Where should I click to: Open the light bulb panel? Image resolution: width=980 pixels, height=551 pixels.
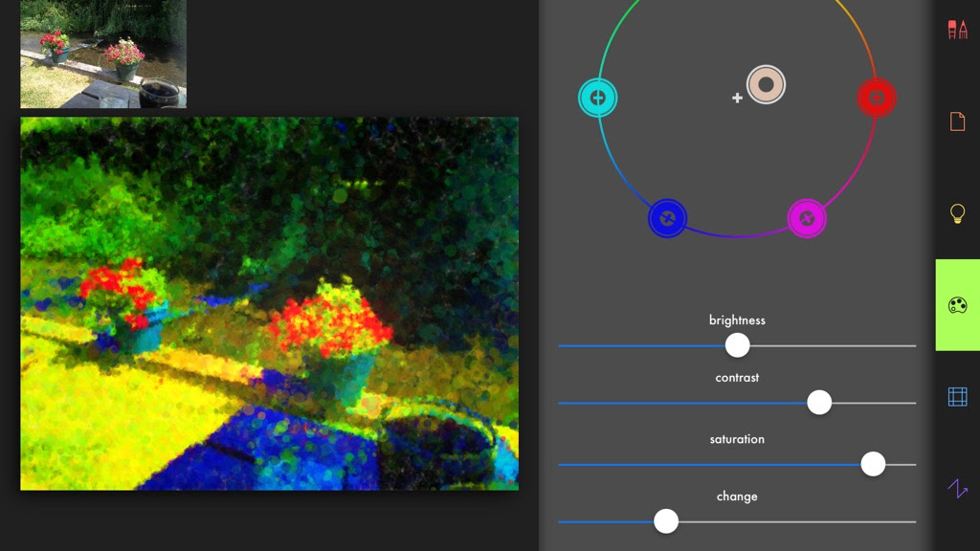(x=957, y=213)
